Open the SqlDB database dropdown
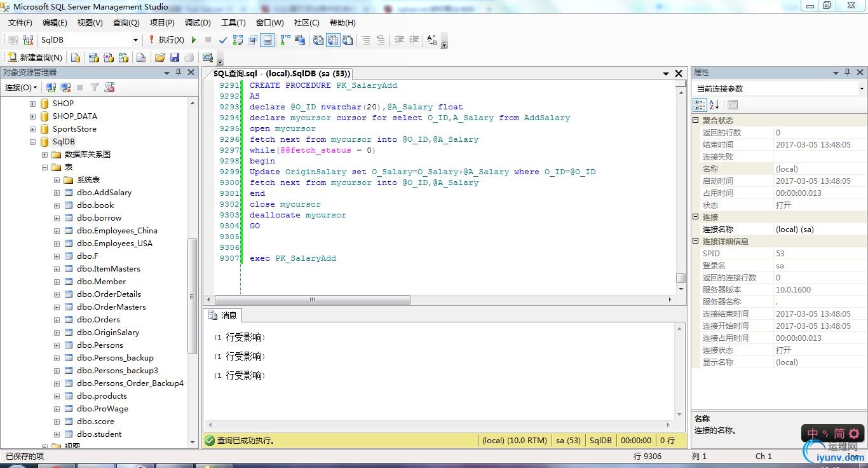This screenshot has height=468, width=868. click(135, 39)
